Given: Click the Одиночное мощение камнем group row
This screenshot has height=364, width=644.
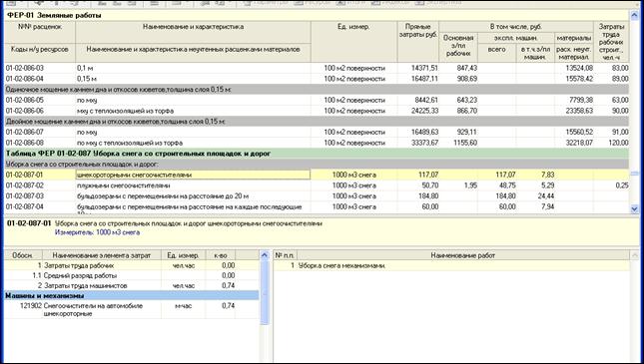Looking at the screenshot, I should tap(317, 90).
